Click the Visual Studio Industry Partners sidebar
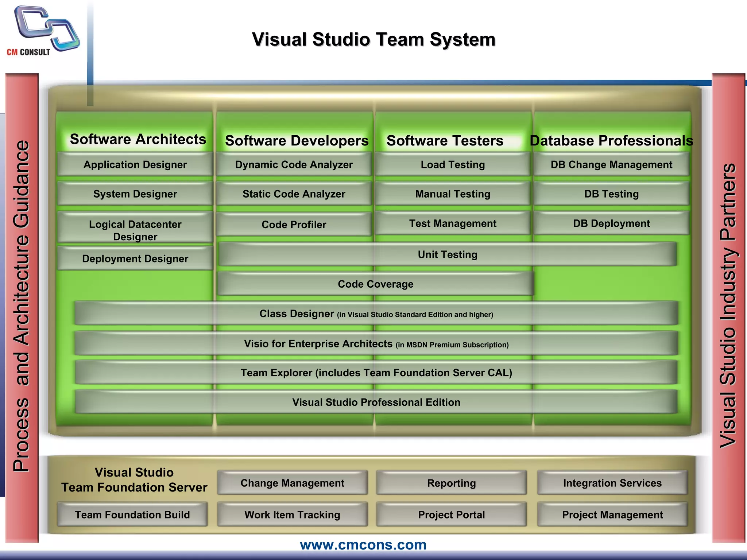 coord(728,308)
